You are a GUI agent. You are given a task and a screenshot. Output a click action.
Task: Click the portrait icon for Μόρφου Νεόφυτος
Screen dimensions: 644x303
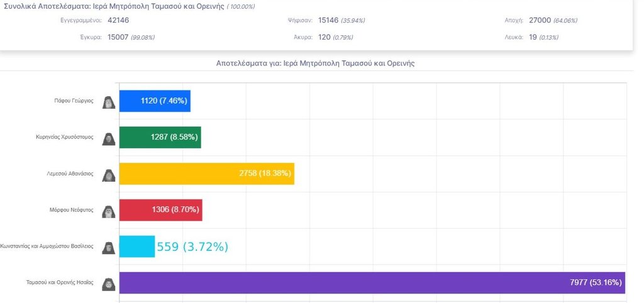(x=109, y=212)
